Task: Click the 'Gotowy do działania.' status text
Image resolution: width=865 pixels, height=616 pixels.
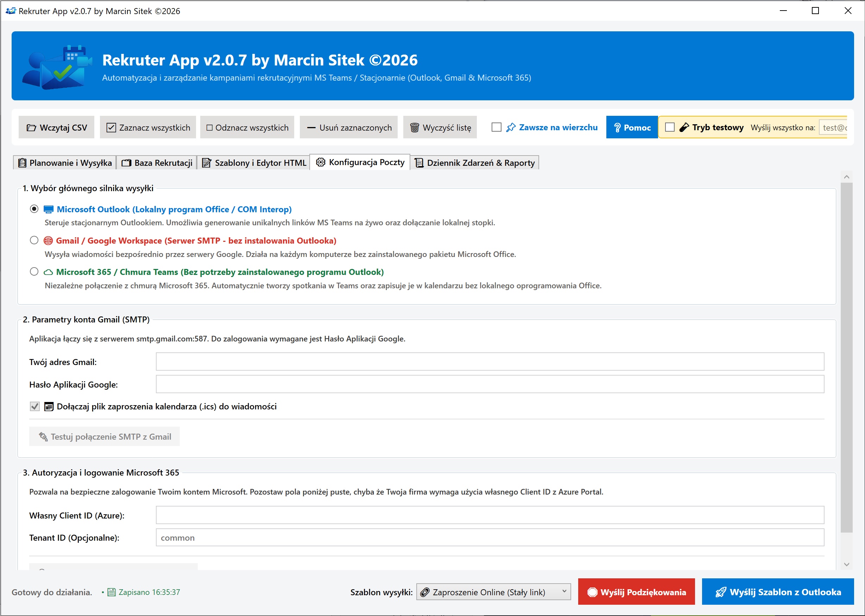Action: coord(52,592)
